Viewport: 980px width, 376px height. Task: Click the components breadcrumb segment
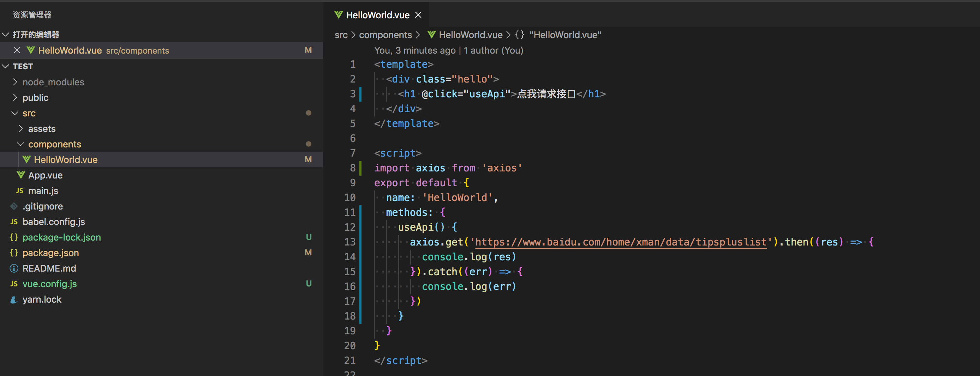coord(386,35)
